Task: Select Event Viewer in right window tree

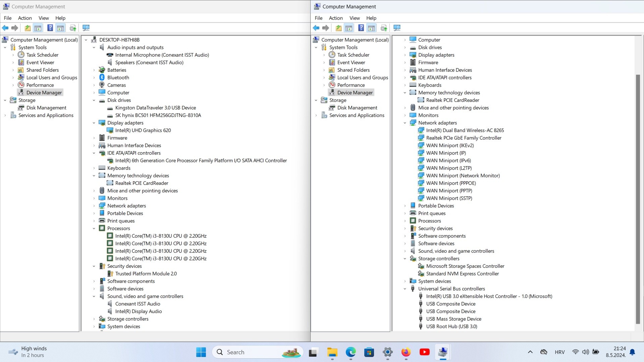Action: 351,62
